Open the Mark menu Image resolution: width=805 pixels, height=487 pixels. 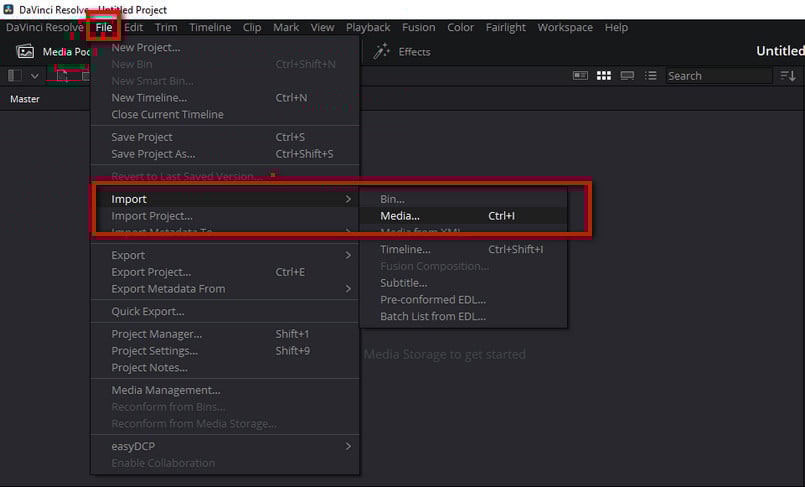[x=286, y=27]
